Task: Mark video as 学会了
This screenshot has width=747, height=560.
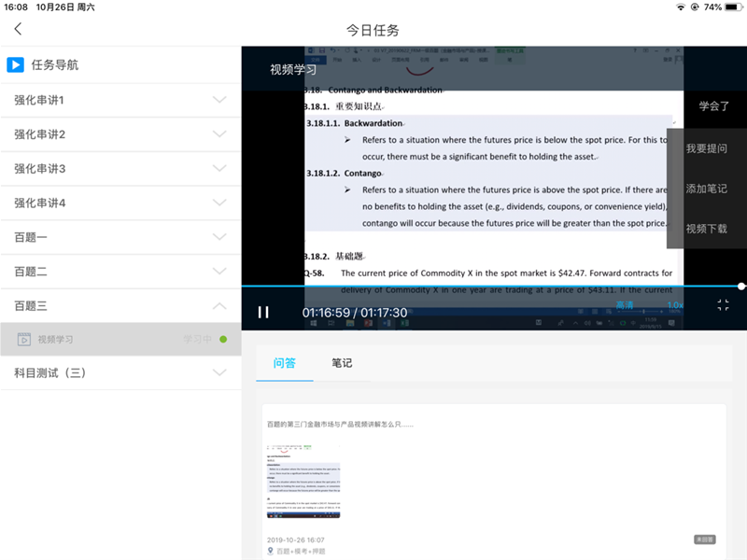Action: pos(714,106)
